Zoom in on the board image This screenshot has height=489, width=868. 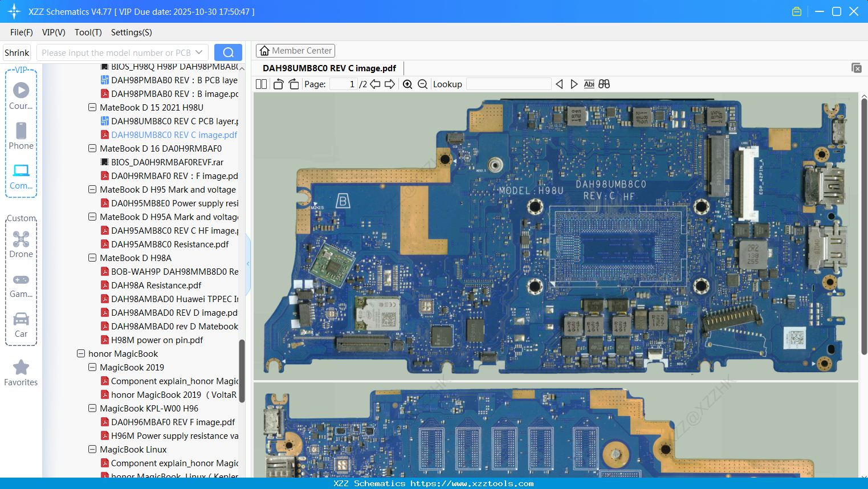click(407, 84)
